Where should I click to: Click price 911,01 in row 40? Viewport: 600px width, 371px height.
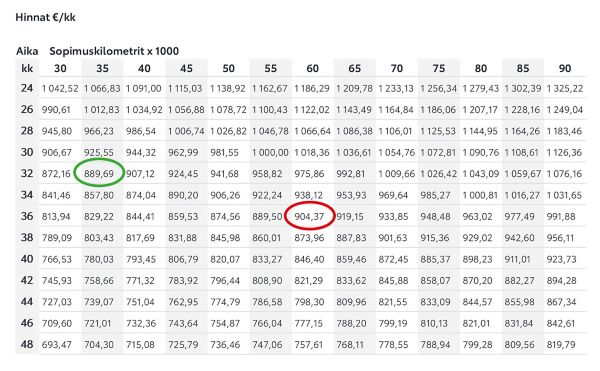click(517, 259)
